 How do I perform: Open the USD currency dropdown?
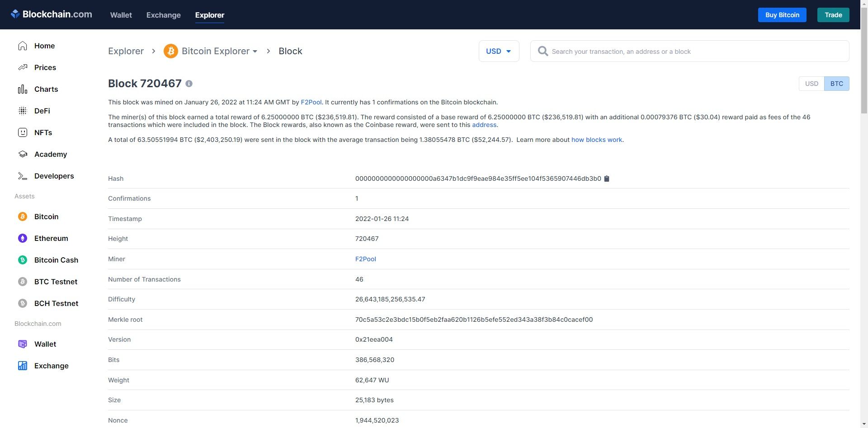tap(499, 51)
